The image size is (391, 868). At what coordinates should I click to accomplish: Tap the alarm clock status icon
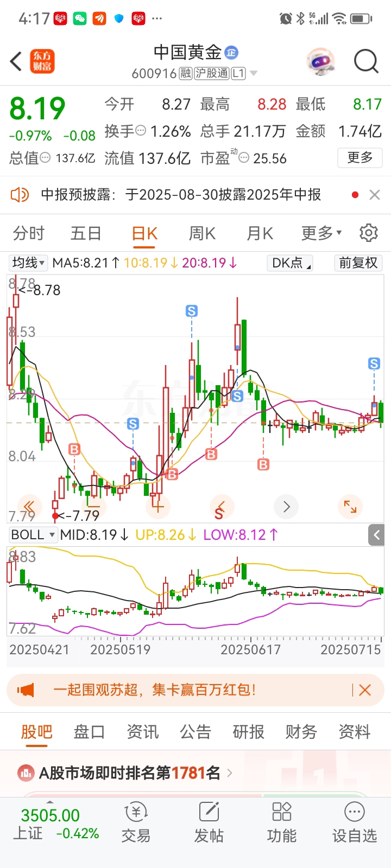pyautogui.click(x=286, y=19)
